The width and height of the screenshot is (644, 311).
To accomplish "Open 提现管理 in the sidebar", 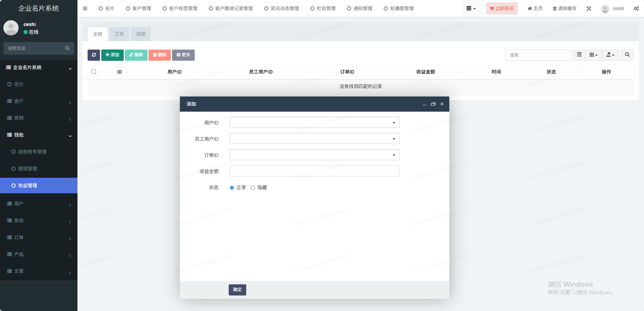I will pyautogui.click(x=28, y=169).
